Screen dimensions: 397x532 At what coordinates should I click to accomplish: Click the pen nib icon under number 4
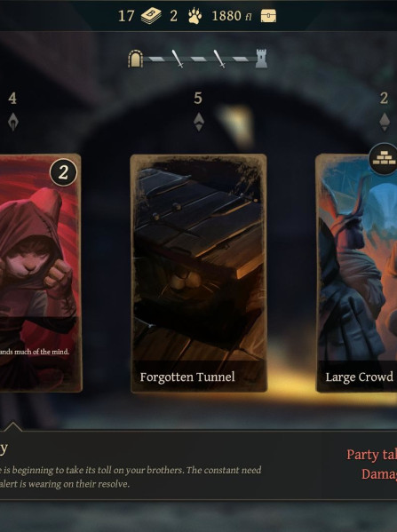[x=13, y=122]
